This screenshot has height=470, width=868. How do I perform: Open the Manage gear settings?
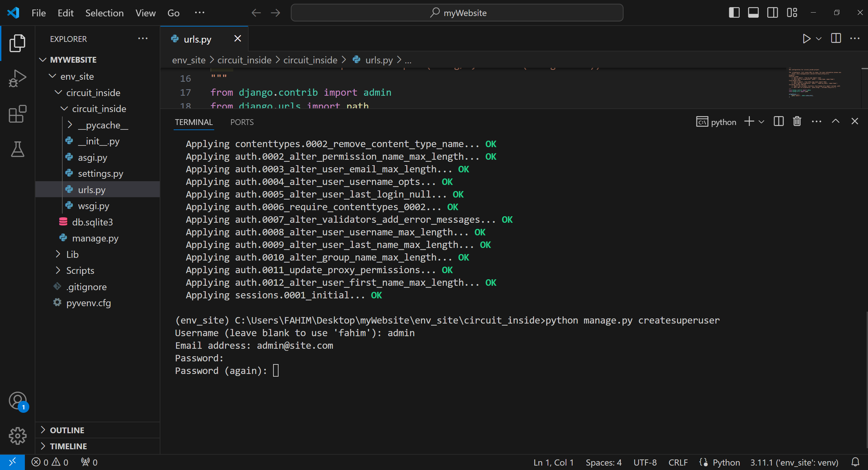(x=17, y=436)
